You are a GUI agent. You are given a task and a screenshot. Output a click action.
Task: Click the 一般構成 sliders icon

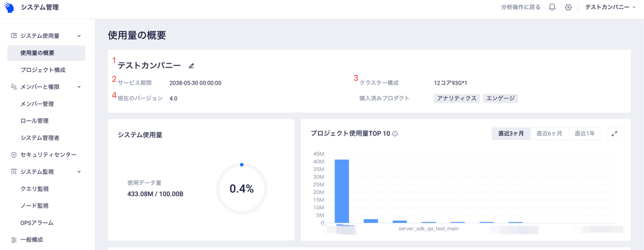(14, 240)
